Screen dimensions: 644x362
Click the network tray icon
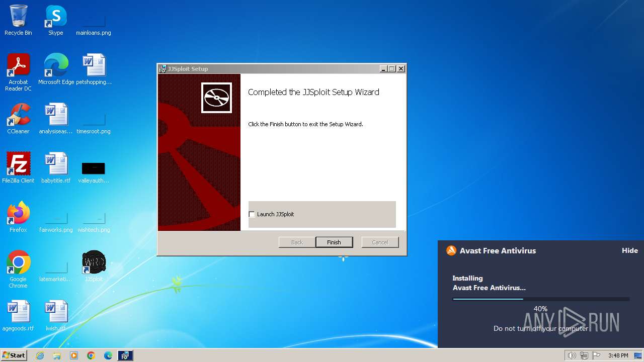click(584, 355)
